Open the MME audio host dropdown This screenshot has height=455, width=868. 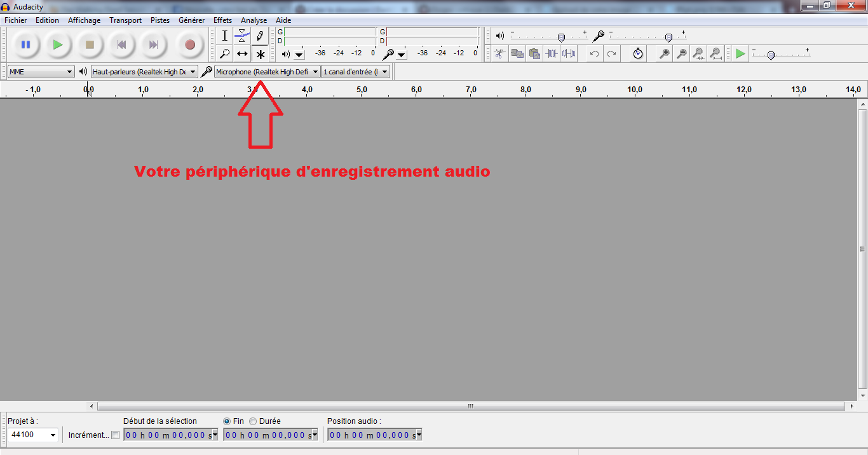coord(40,71)
